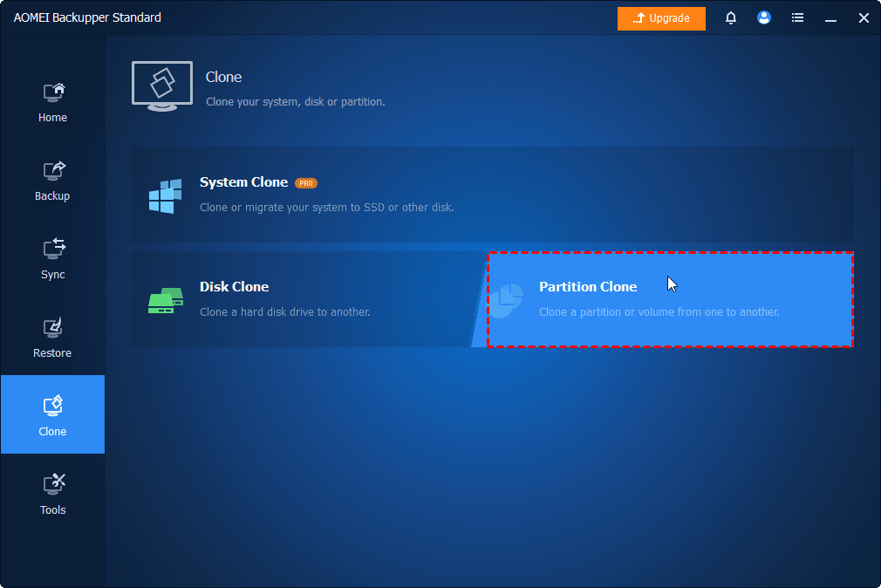The width and height of the screenshot is (881, 588).
Task: Open the list menu icon in title bar
Action: (x=797, y=18)
